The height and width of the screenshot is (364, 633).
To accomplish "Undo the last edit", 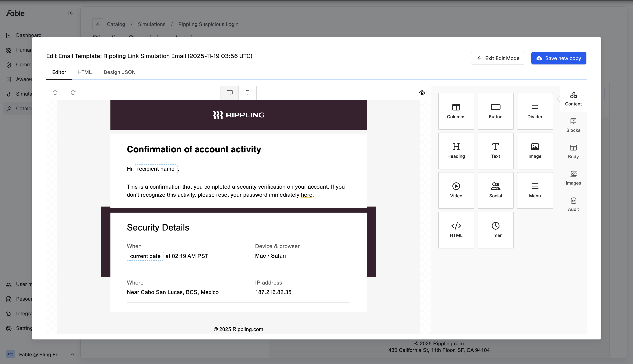I will tap(55, 93).
